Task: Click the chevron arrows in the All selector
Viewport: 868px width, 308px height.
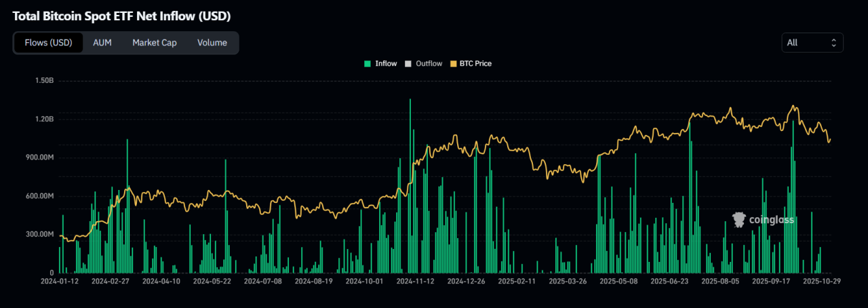Action: (x=833, y=43)
